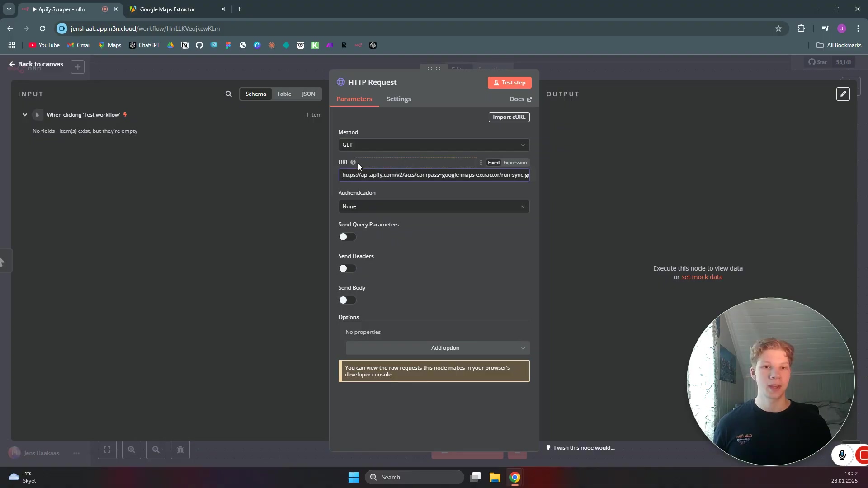Click the browser back arrow
The image size is (868, 488).
coord(10,28)
